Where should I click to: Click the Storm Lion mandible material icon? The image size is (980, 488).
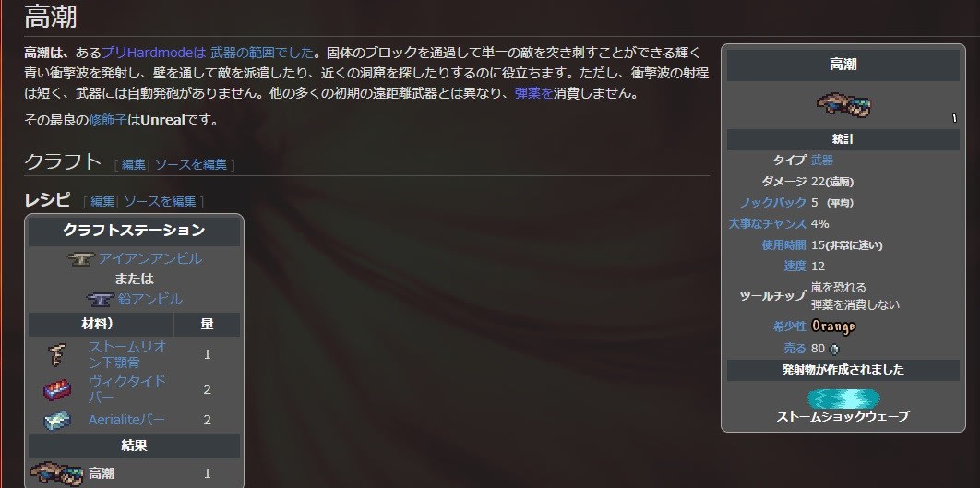(x=56, y=355)
